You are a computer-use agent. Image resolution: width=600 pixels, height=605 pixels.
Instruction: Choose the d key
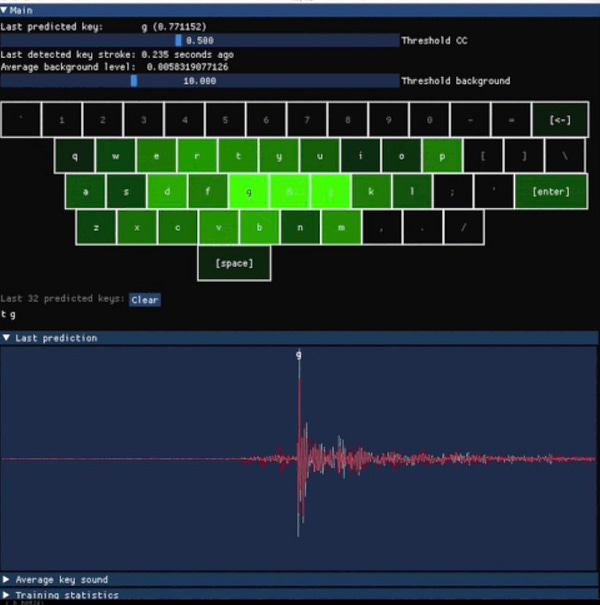pos(167,191)
